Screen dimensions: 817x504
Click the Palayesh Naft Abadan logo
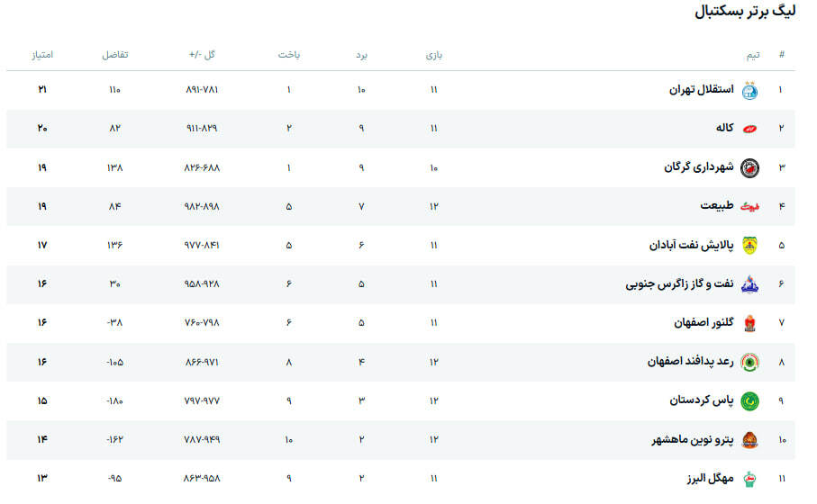coord(749,245)
